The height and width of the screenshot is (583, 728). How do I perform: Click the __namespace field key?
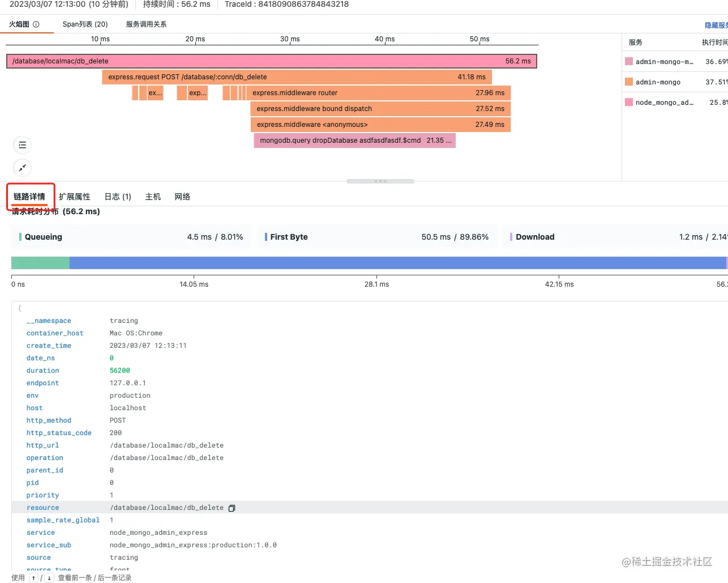click(x=49, y=321)
